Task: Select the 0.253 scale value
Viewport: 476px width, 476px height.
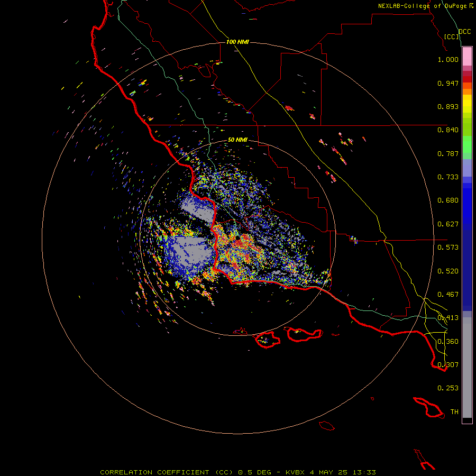Action: [x=448, y=388]
